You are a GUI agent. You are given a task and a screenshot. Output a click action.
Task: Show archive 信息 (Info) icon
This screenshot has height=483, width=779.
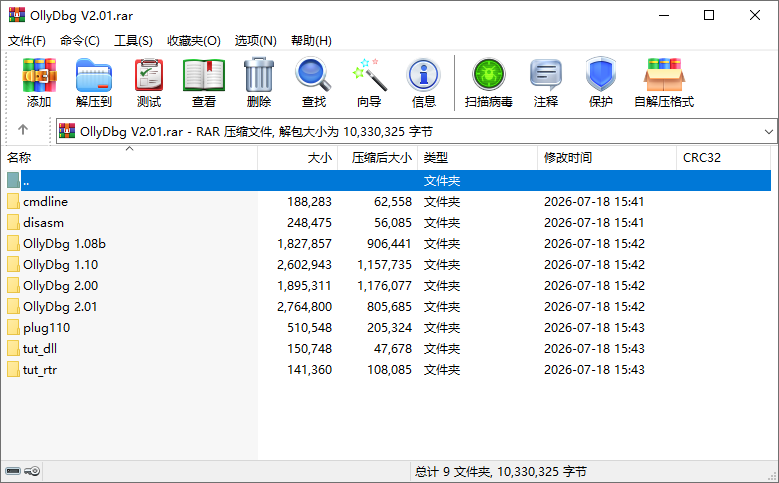tap(423, 76)
